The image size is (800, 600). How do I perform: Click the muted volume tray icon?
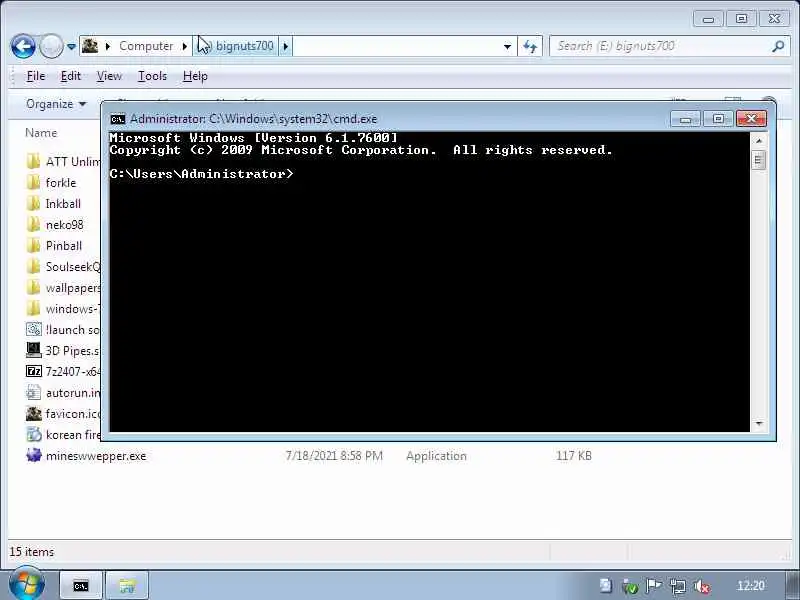[702, 587]
